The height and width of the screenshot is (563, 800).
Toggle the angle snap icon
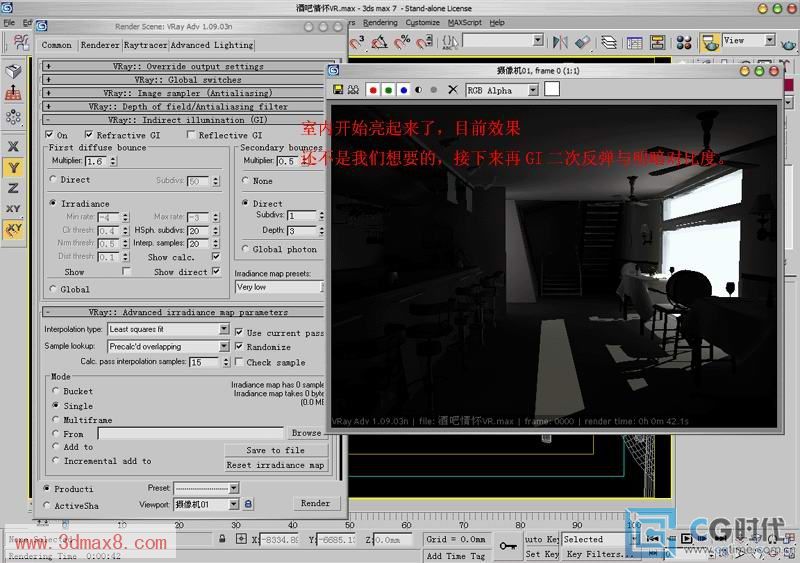[379, 42]
